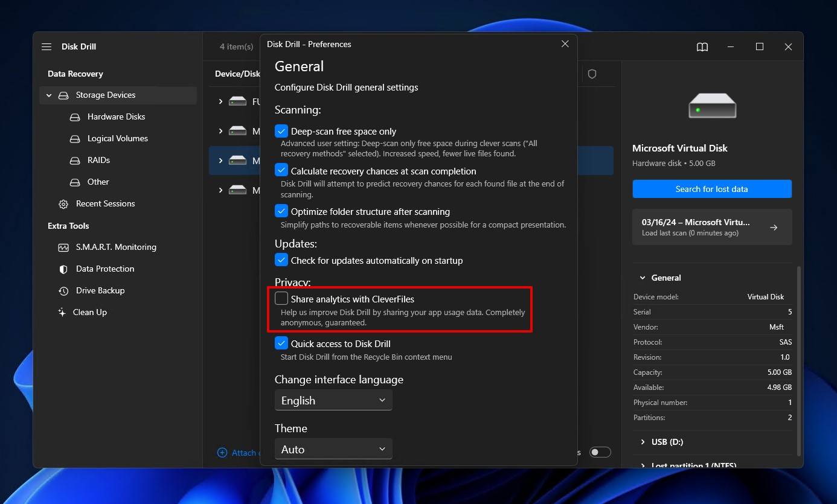This screenshot has width=837, height=504.
Task: Uncheck Calculate recovery chances at scan completion
Action: tap(281, 171)
